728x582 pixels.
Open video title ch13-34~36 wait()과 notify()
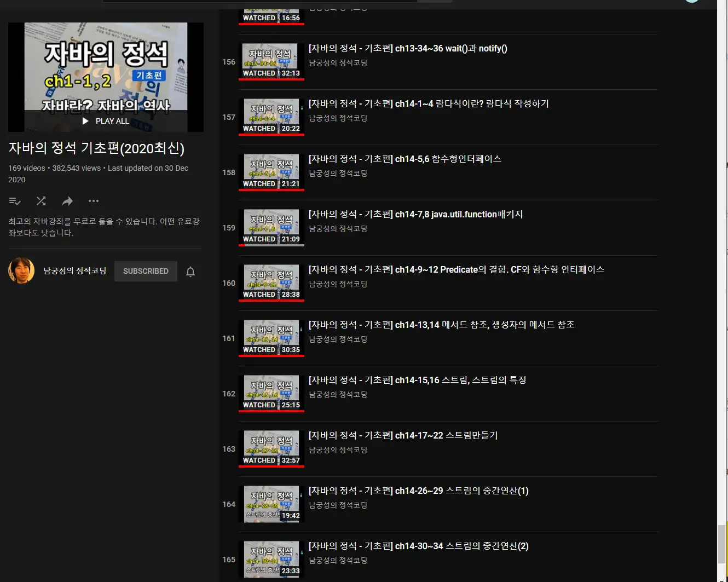(408, 48)
